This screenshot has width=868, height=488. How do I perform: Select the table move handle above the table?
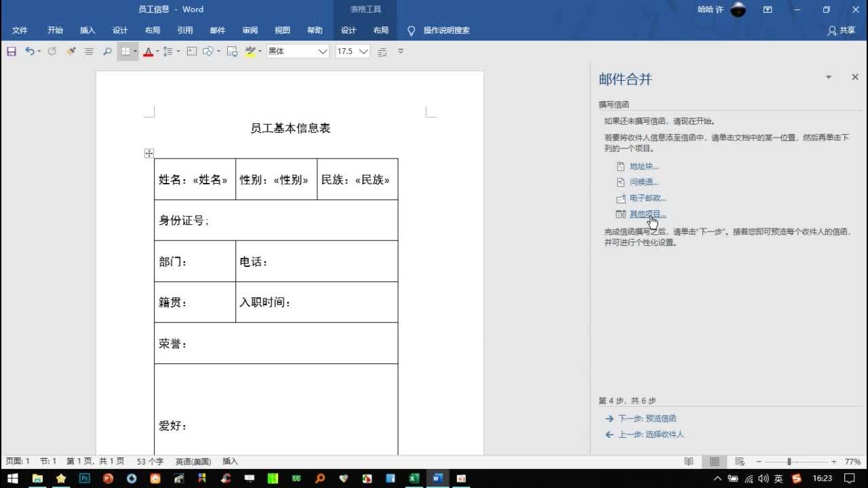pos(149,153)
